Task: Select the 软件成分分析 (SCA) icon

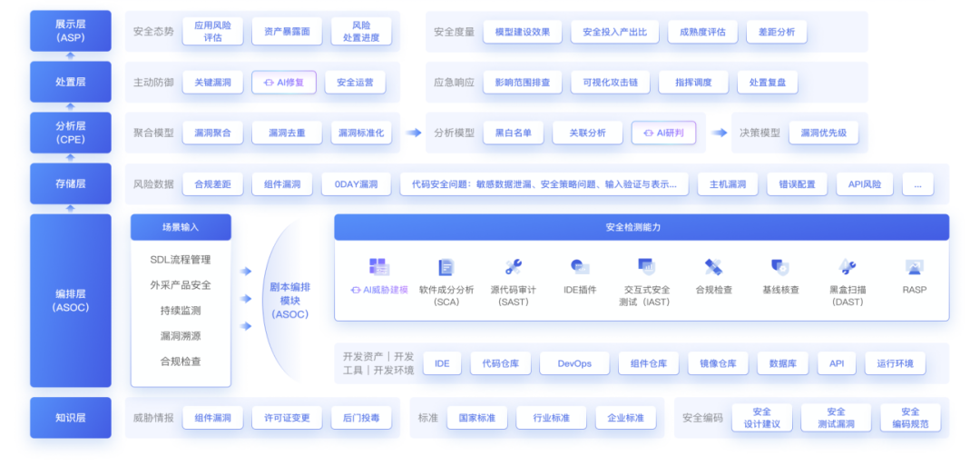Action: (x=446, y=267)
